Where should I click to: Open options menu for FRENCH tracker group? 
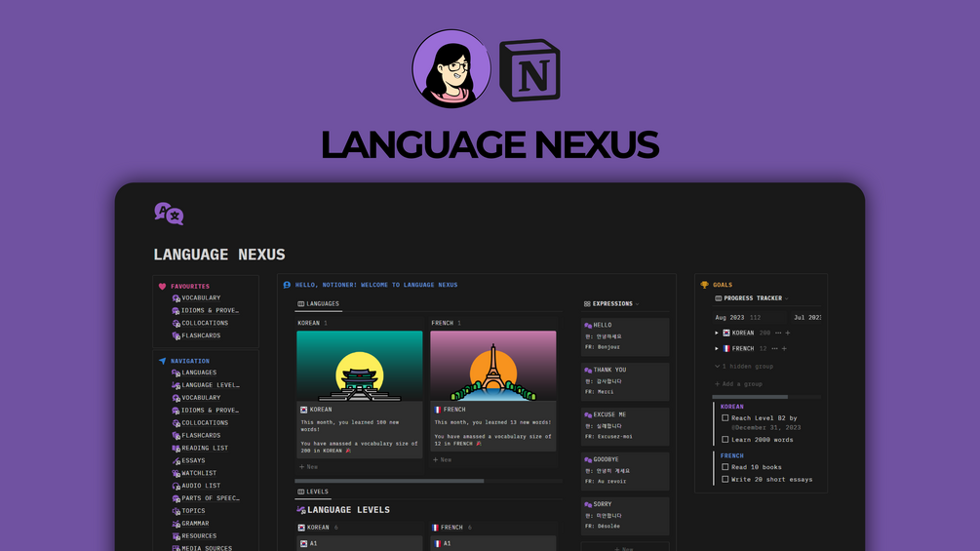click(775, 348)
